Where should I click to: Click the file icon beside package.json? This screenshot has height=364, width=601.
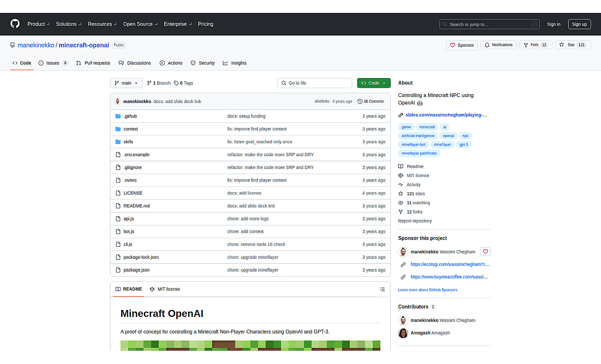(x=118, y=270)
